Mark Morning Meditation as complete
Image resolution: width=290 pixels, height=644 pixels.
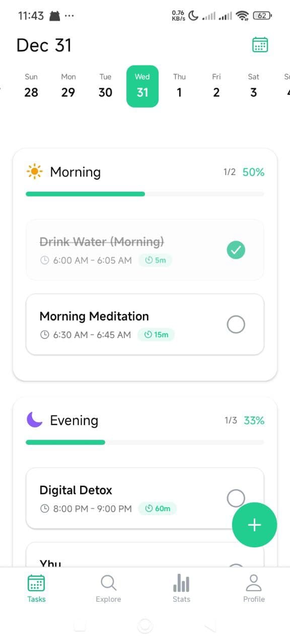click(x=236, y=324)
